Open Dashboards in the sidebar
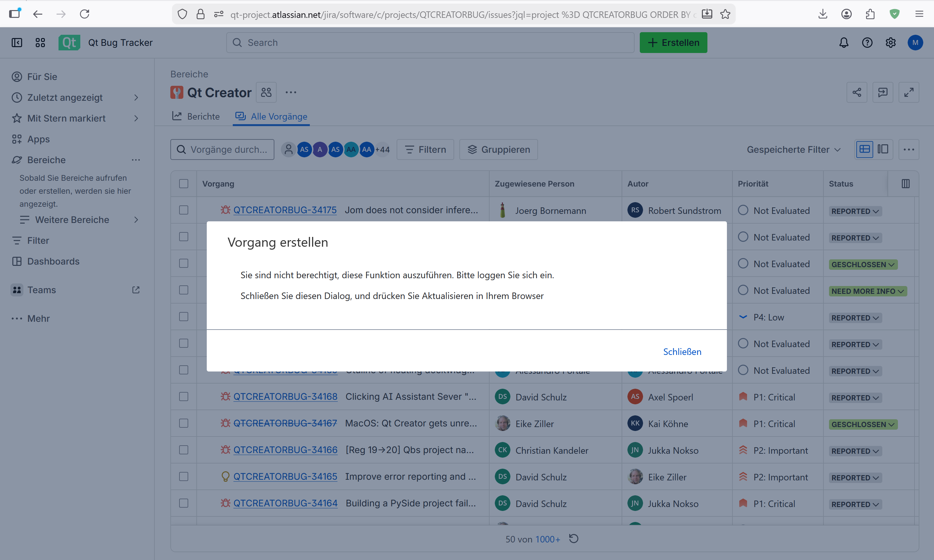This screenshot has height=560, width=934. point(53,262)
